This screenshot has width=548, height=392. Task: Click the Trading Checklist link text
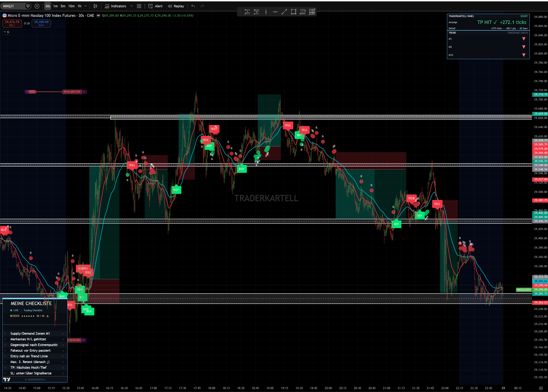pyautogui.click(x=33, y=310)
